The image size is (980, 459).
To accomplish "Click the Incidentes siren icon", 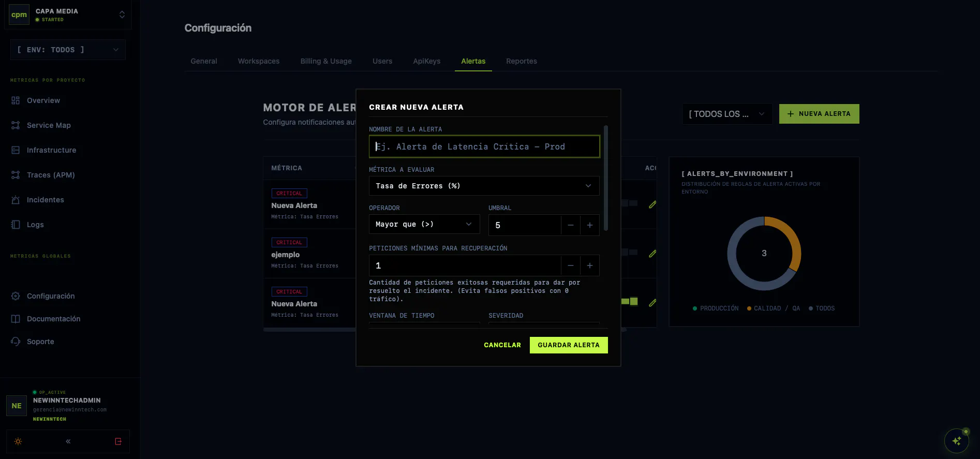I will 16,200.
